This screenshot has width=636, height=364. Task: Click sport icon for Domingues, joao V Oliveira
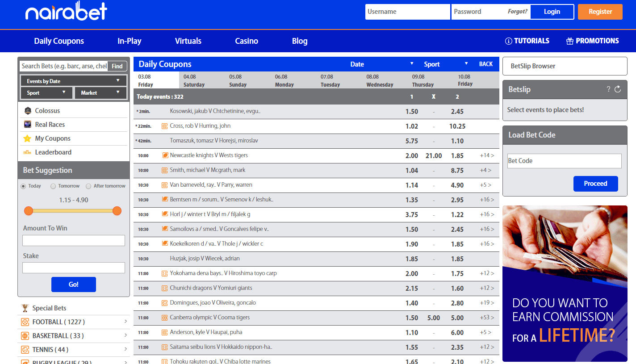(164, 303)
